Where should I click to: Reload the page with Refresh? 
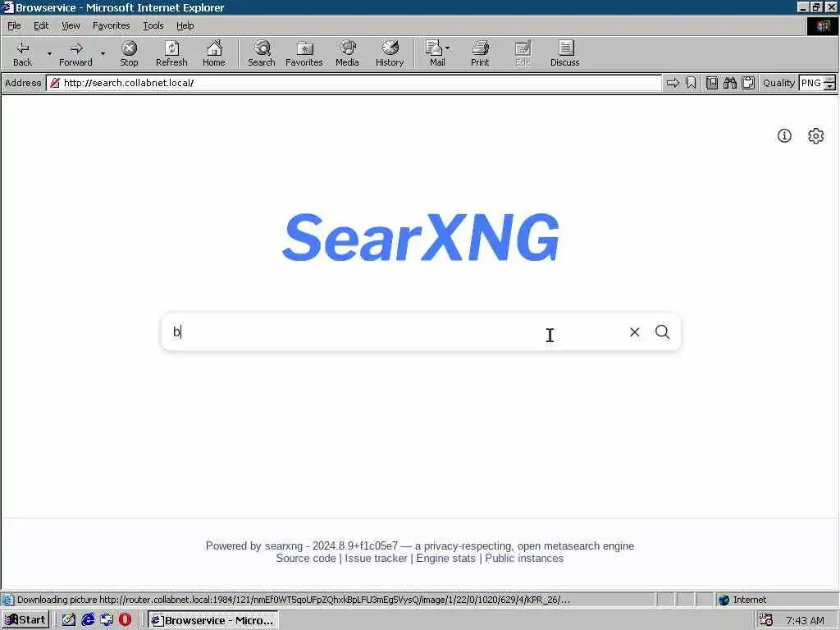click(171, 53)
